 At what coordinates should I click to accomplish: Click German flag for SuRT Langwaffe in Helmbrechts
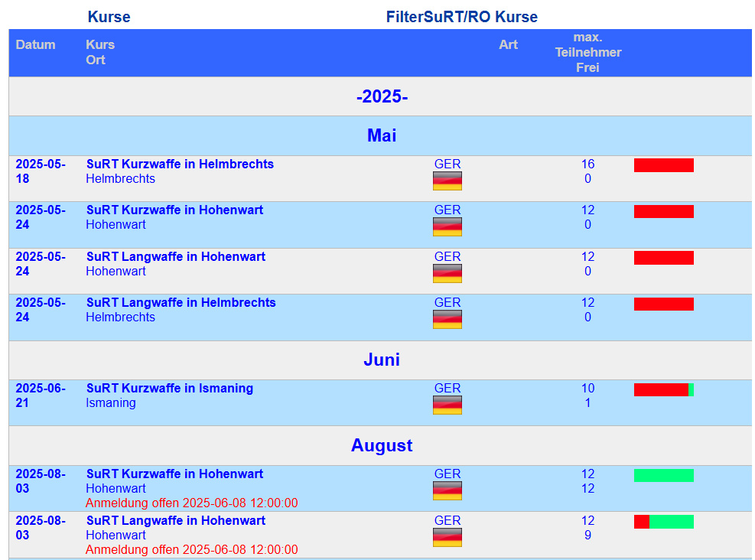click(x=447, y=320)
